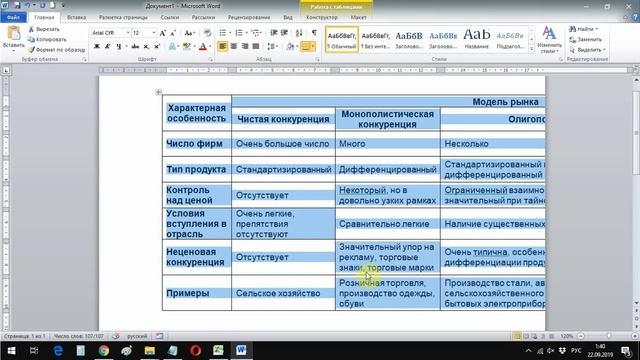Click the red Font Color A button
This screenshot has width=640, height=360.
203,47
